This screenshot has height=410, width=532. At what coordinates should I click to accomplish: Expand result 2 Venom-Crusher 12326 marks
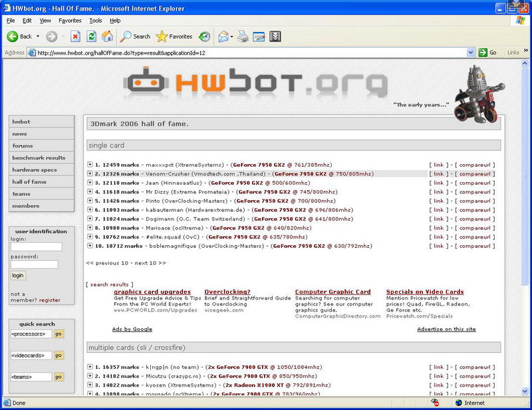click(90, 173)
